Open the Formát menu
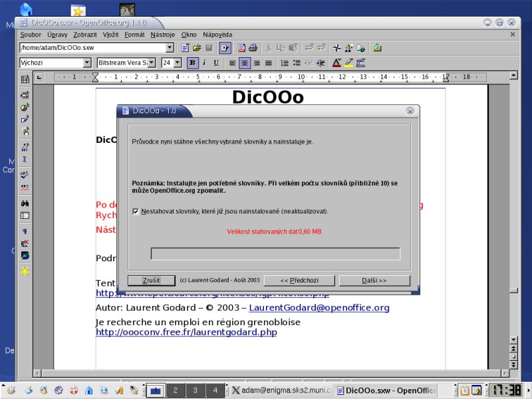 tap(134, 35)
